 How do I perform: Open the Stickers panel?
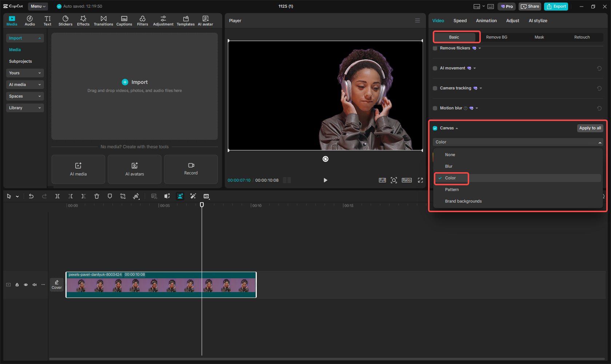tap(65, 21)
